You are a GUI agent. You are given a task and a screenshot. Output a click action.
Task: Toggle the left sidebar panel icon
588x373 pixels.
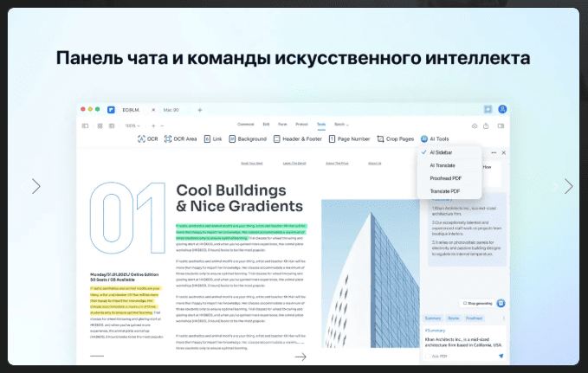[x=85, y=126]
